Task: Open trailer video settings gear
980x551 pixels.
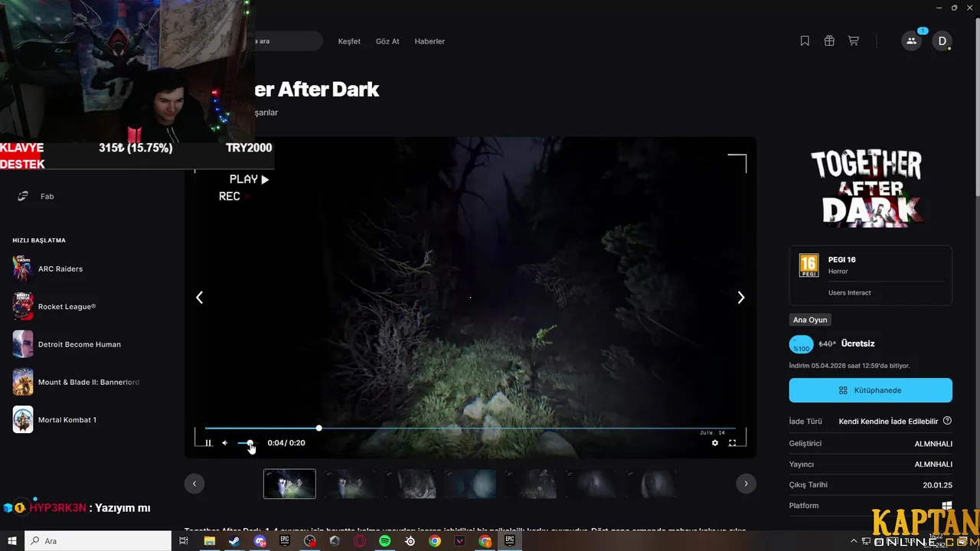Action: (x=715, y=443)
